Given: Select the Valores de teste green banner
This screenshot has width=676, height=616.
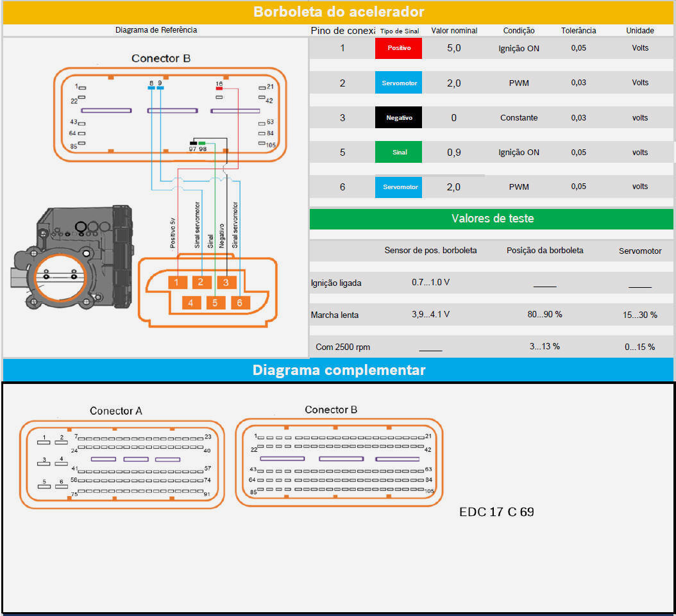Looking at the screenshot, I should (491, 219).
